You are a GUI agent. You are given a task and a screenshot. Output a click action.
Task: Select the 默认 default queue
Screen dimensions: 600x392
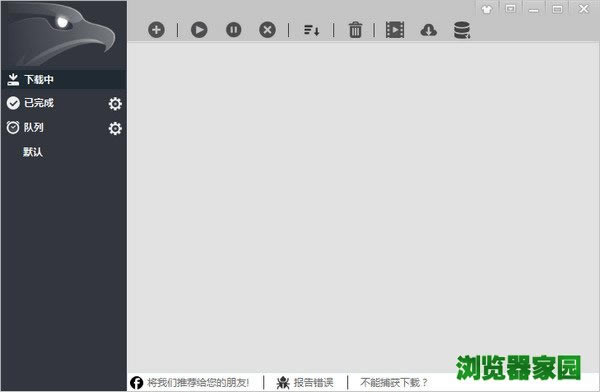coord(33,152)
